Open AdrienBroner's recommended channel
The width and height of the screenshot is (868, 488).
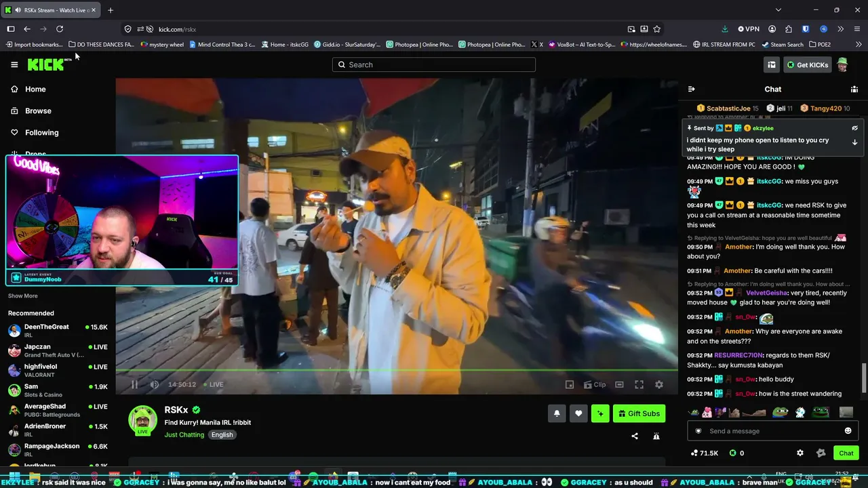pos(58,430)
